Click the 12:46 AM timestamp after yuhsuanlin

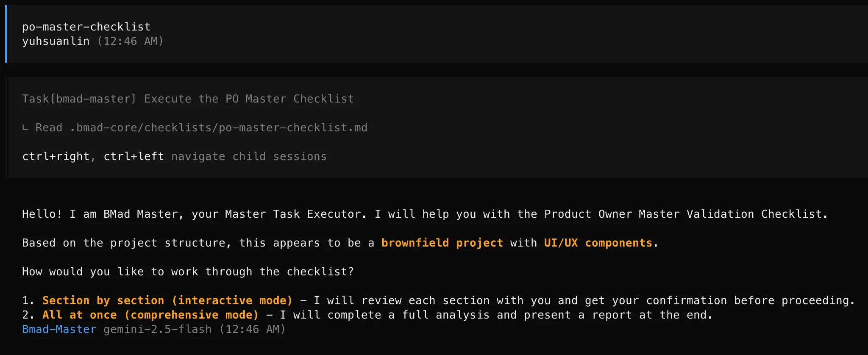[x=130, y=41]
